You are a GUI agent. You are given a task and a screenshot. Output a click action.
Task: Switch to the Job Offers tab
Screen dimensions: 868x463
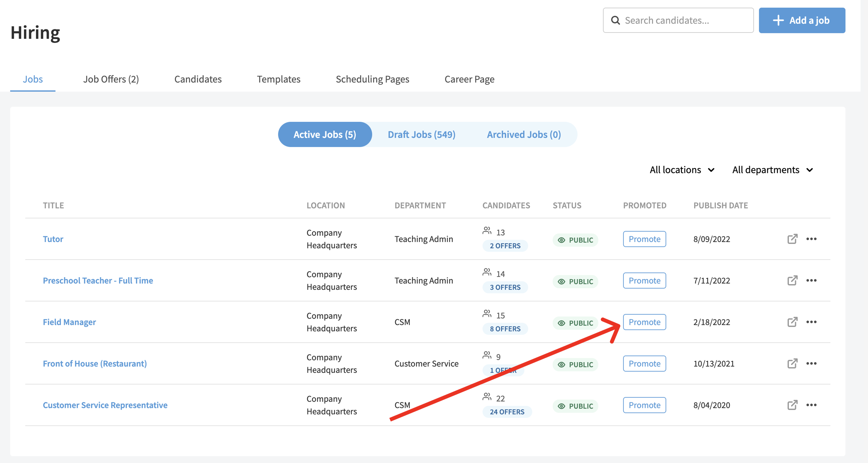coord(111,79)
